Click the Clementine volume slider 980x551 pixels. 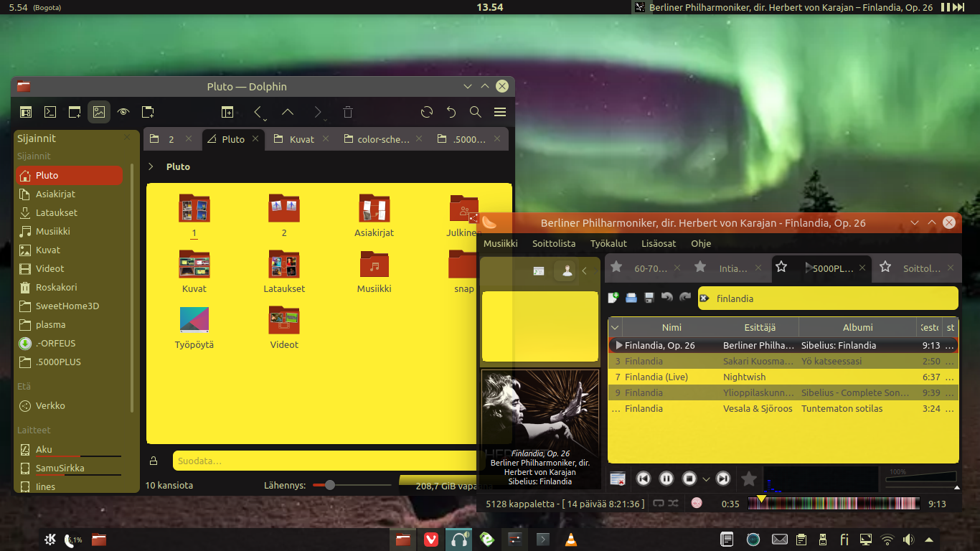point(922,478)
